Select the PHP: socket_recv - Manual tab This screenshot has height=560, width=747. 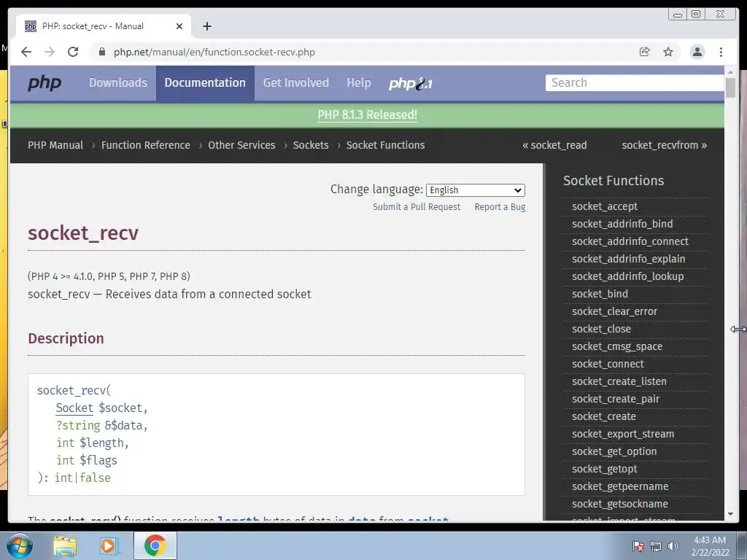coord(103,26)
